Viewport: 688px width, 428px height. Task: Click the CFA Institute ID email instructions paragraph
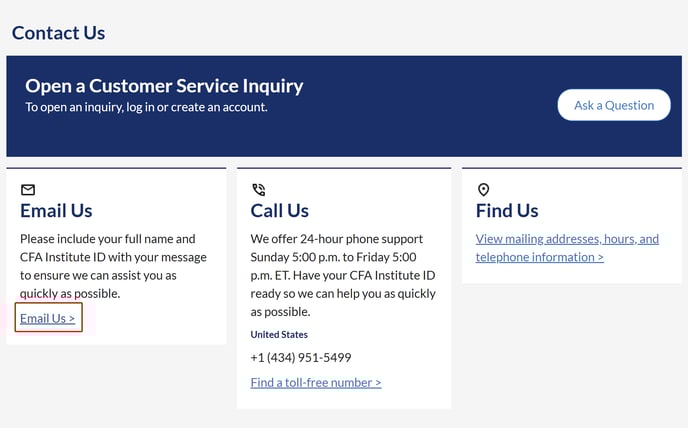[x=113, y=266]
